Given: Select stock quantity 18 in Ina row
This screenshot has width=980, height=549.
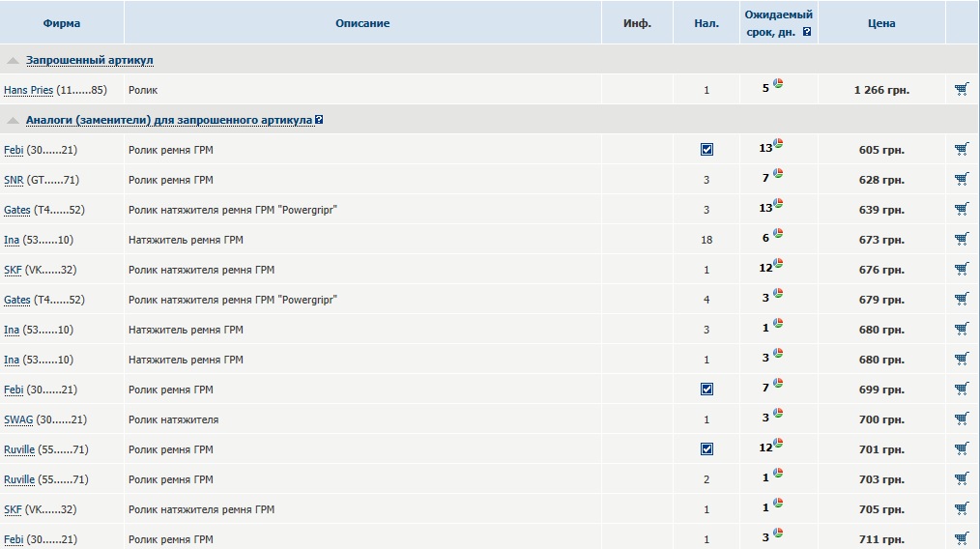Looking at the screenshot, I should [706, 240].
